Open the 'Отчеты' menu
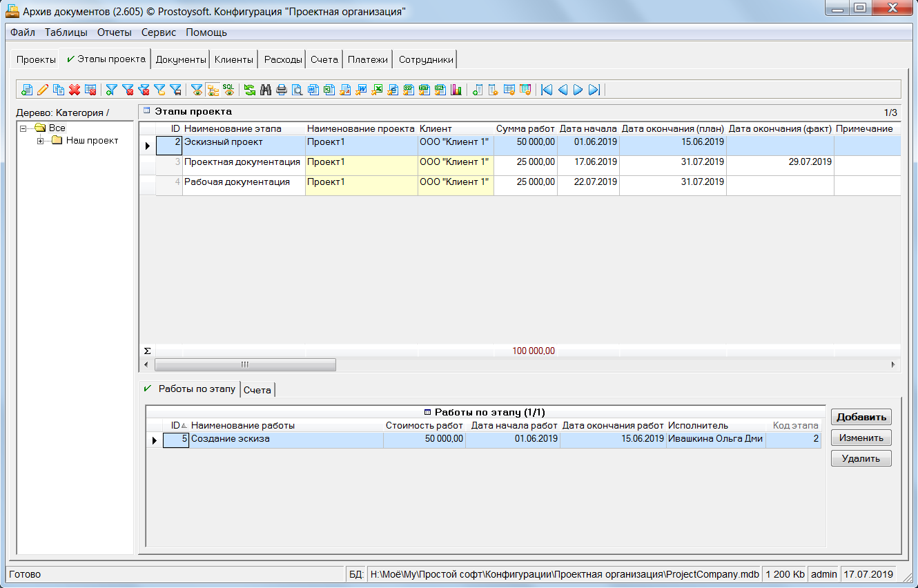 [x=114, y=32]
